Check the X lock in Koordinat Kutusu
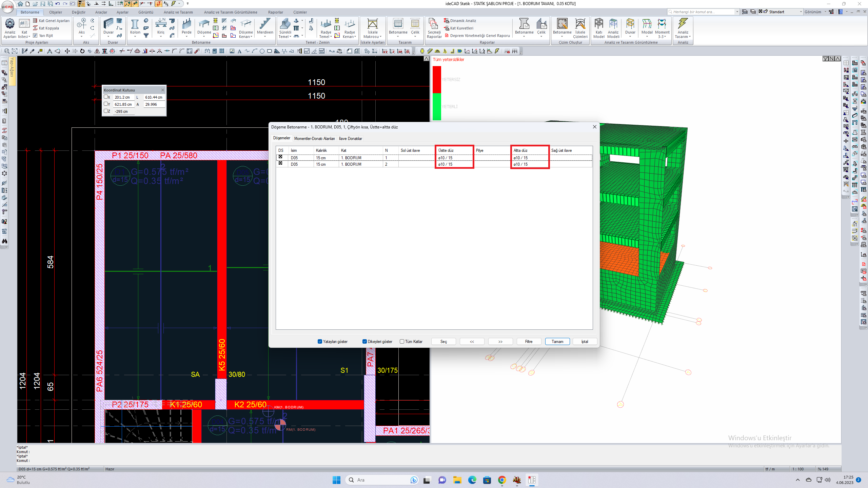The height and width of the screenshot is (488, 868). click(x=106, y=97)
